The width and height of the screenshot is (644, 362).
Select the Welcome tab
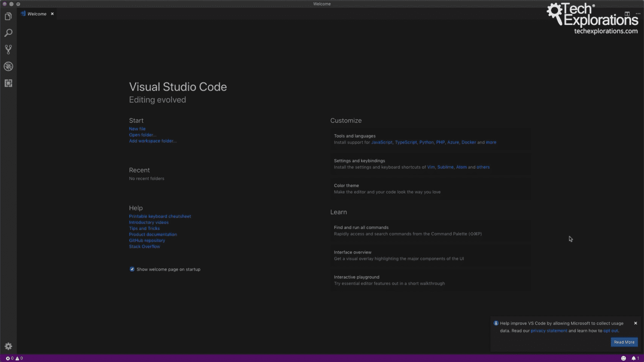tap(37, 14)
